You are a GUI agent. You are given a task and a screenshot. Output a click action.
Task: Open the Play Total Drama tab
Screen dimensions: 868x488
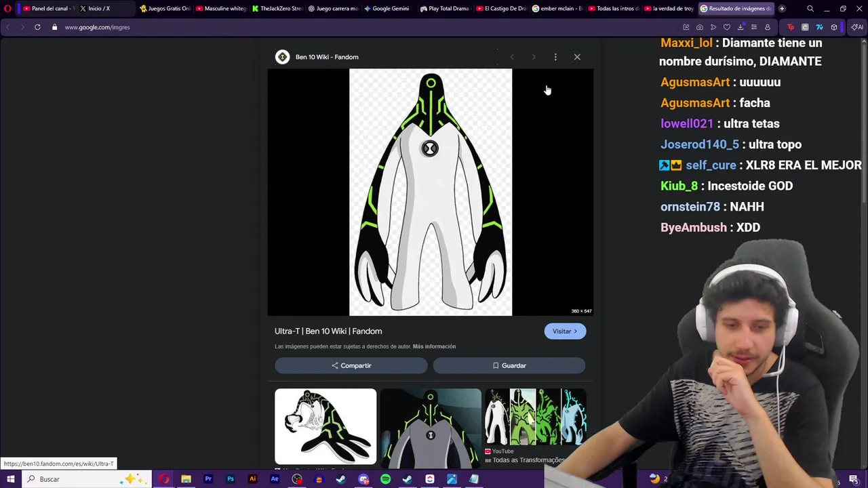(445, 9)
